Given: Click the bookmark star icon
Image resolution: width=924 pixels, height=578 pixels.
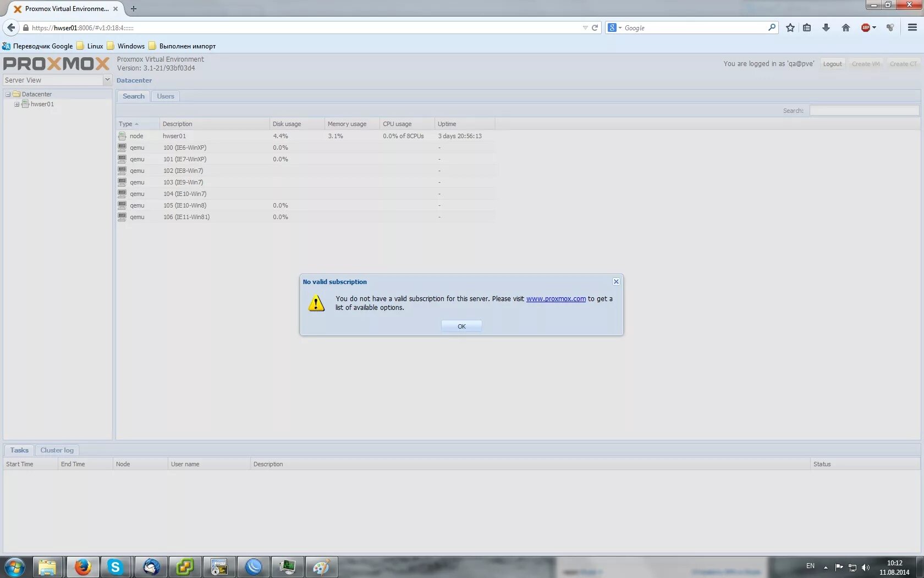Looking at the screenshot, I should click(790, 28).
